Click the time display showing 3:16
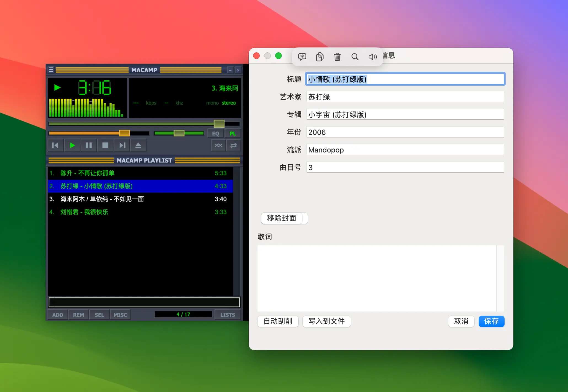Viewport: 568px width, 392px height. pyautogui.click(x=94, y=88)
